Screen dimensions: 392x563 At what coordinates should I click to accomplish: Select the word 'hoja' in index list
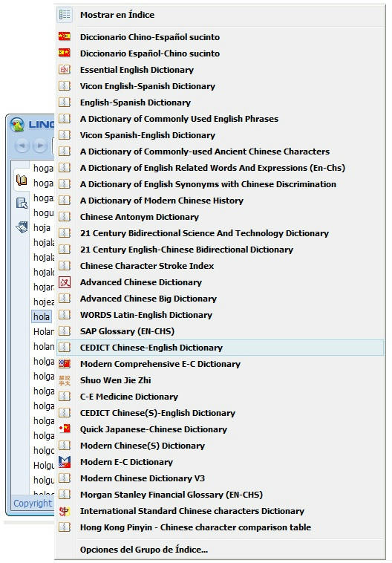[42, 227]
